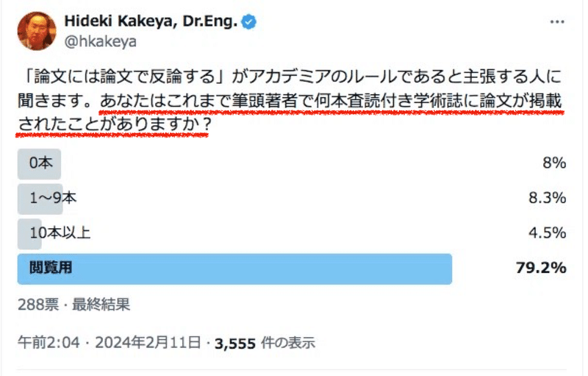Click the bold 79.2% poll percentage
The width and height of the screenshot is (588, 376).
point(541,268)
